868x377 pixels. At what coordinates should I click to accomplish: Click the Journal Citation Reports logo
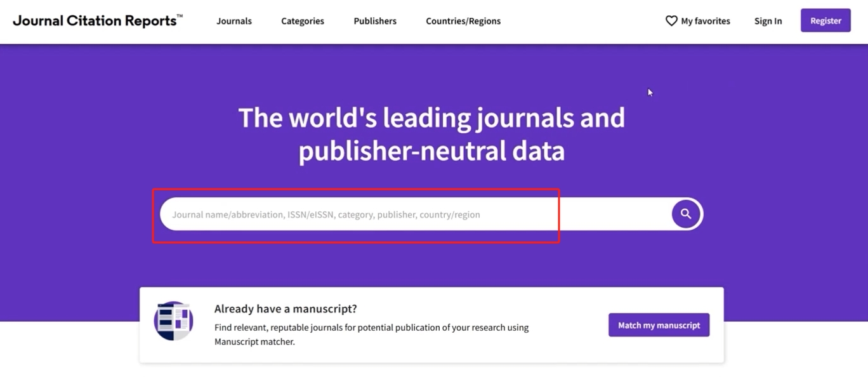(98, 21)
